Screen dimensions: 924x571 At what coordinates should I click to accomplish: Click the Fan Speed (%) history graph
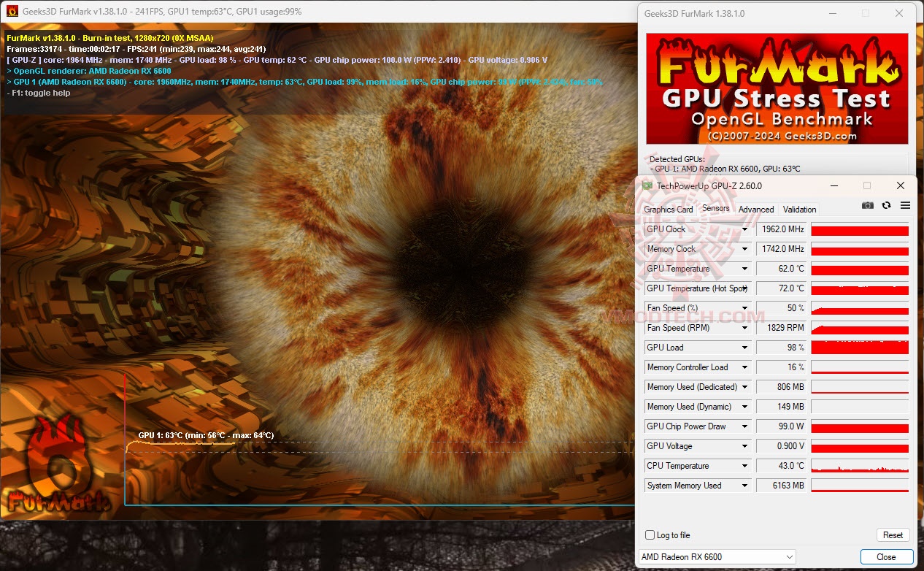tap(860, 308)
